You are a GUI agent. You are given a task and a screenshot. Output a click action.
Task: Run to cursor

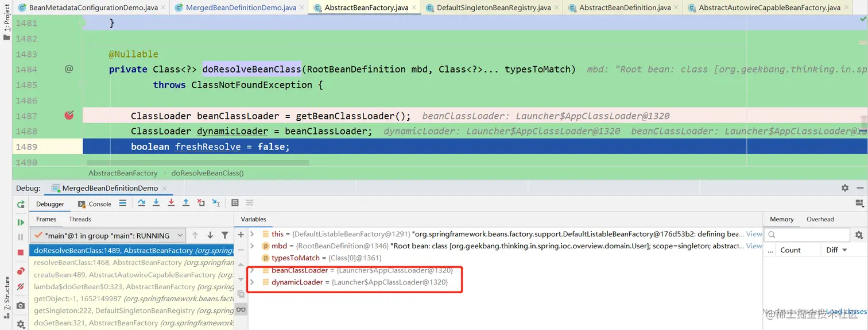216,203
